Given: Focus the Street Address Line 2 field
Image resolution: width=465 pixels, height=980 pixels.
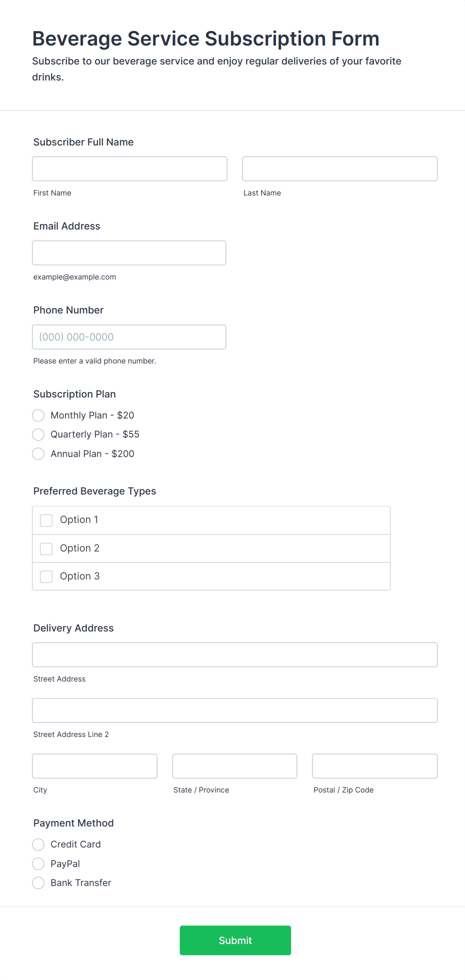Looking at the screenshot, I should pyautogui.click(x=234, y=710).
